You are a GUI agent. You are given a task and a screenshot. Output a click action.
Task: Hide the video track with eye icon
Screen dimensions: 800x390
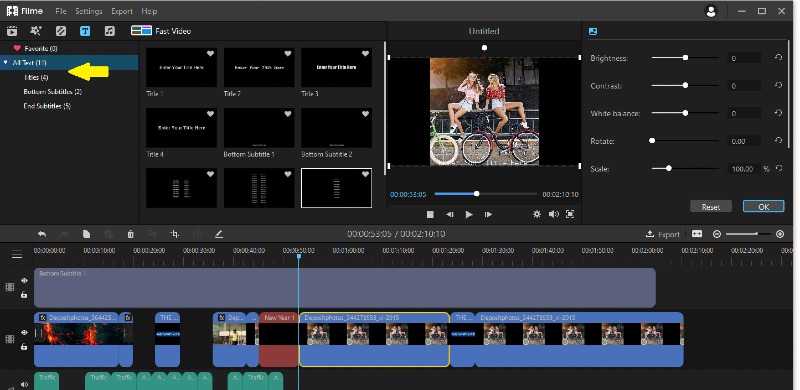(24, 332)
